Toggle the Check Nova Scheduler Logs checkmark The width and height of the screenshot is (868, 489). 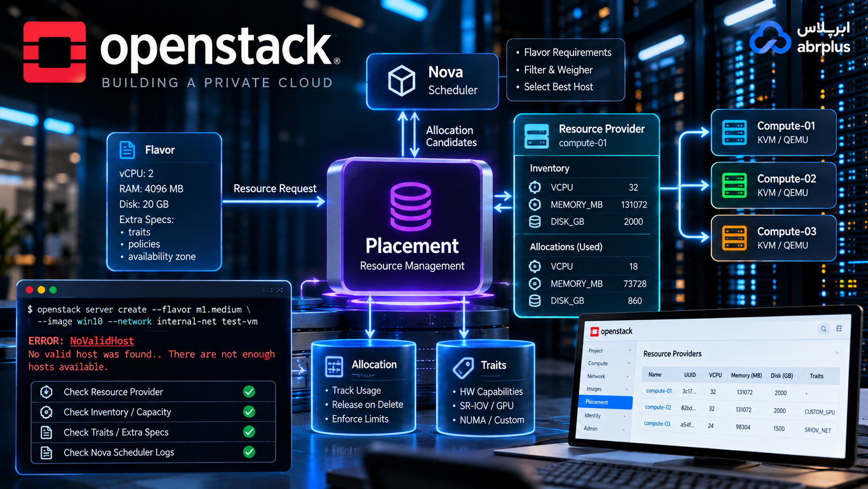pos(249,452)
